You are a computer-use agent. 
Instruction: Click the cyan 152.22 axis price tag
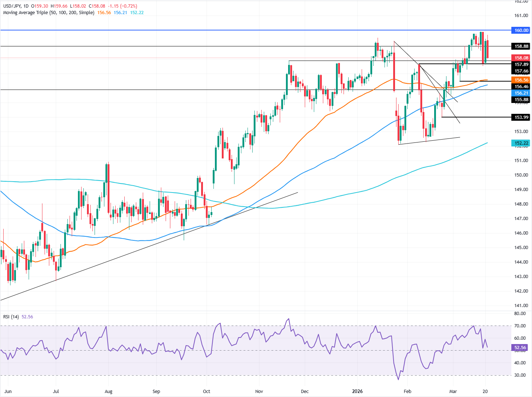pos(521,144)
